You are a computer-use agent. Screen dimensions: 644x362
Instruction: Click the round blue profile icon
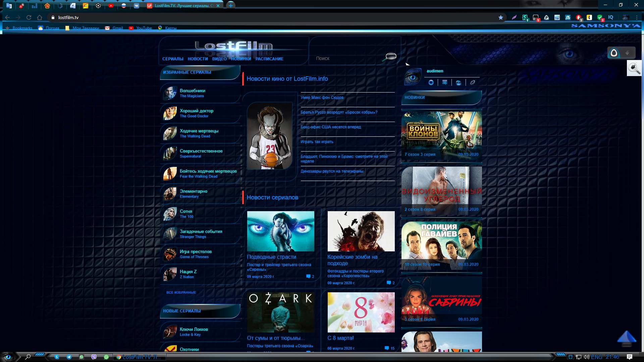[x=431, y=82]
